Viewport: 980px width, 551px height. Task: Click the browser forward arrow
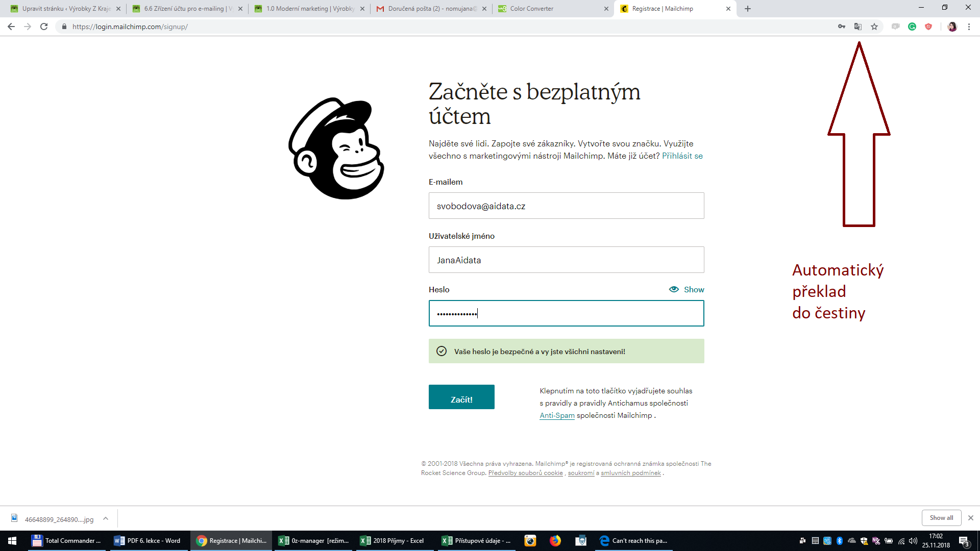point(28,27)
